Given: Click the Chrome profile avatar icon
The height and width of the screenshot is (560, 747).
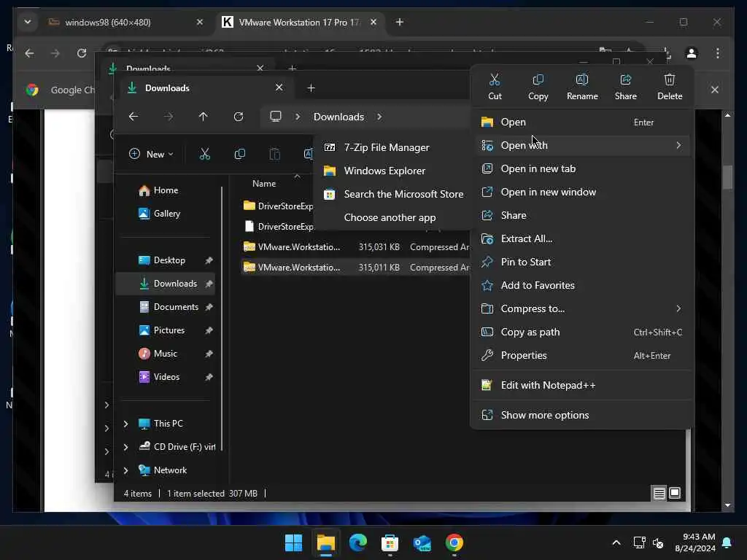Looking at the screenshot, I should [x=692, y=53].
